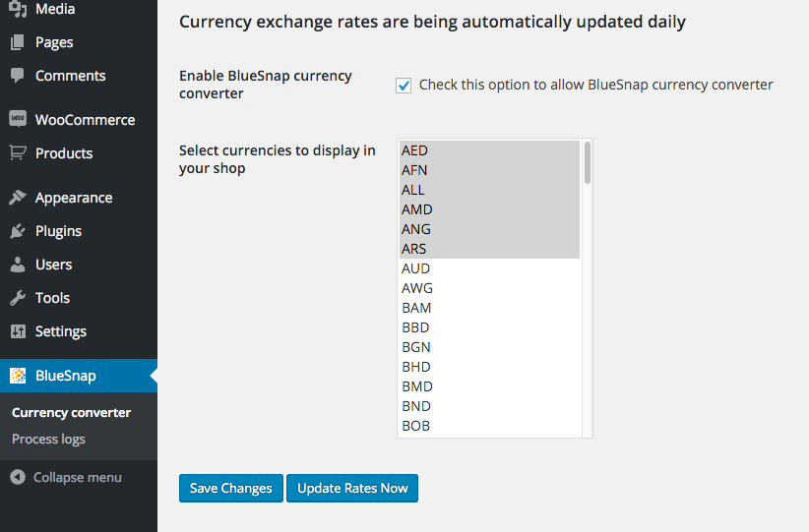Viewport: 809px width, 532px height.
Task: Click the Products cart icon
Action: (18, 153)
